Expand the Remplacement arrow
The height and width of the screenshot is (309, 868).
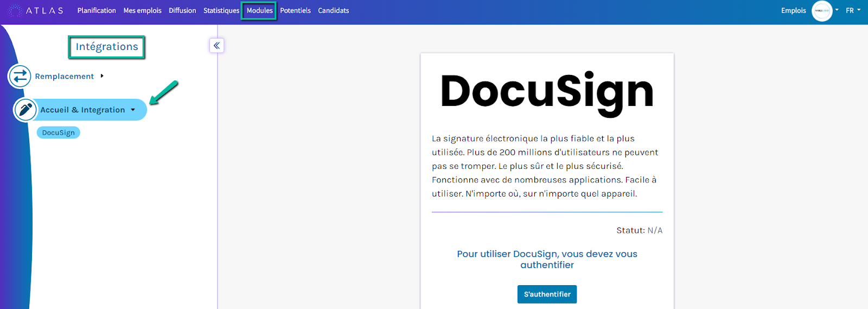coord(102,76)
